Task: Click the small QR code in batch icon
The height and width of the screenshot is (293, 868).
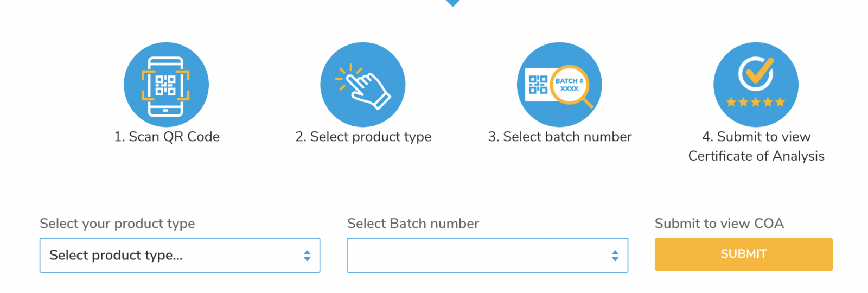Action: tap(538, 85)
